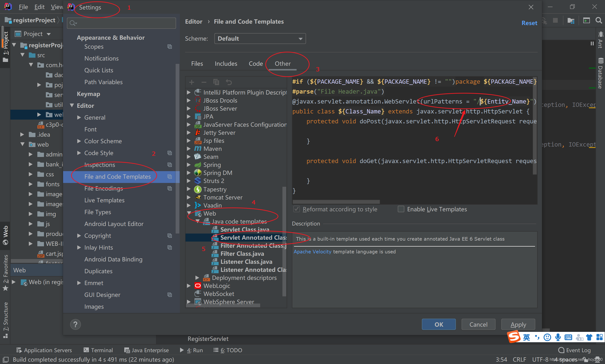Viewport: 605px width, 364px height.
Task: Open the Edit menu
Action: [x=39, y=7]
